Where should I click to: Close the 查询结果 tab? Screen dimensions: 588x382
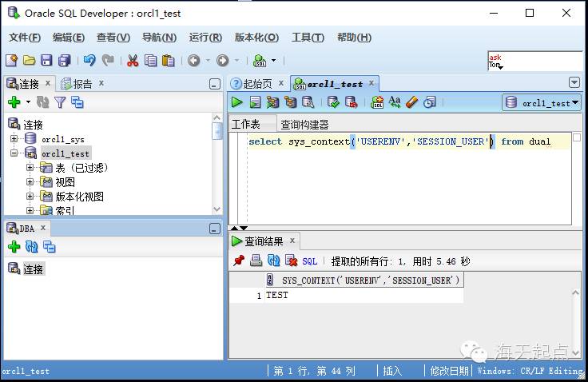[292, 241]
